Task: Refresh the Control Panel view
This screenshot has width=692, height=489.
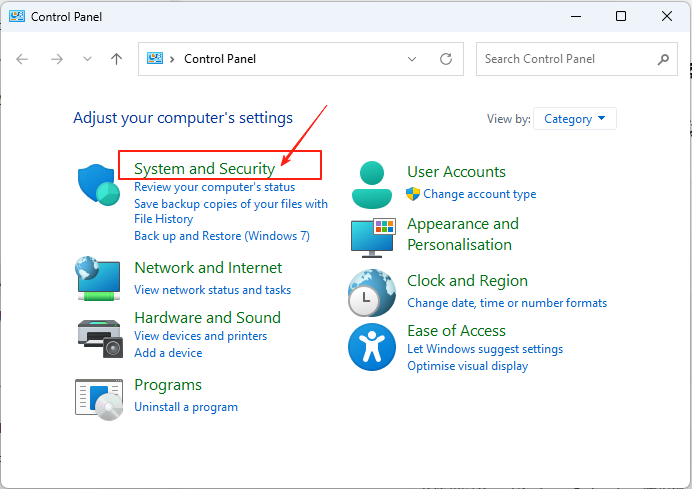Action: point(446,59)
